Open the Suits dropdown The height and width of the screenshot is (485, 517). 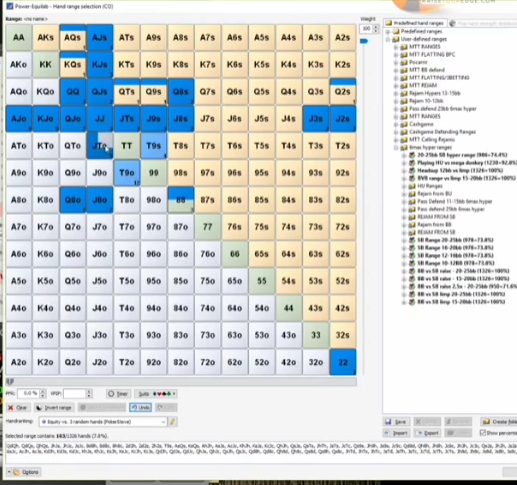[156, 394]
